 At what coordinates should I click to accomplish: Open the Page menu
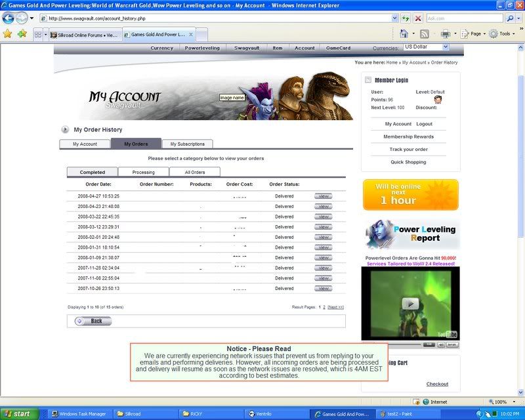[x=473, y=33]
